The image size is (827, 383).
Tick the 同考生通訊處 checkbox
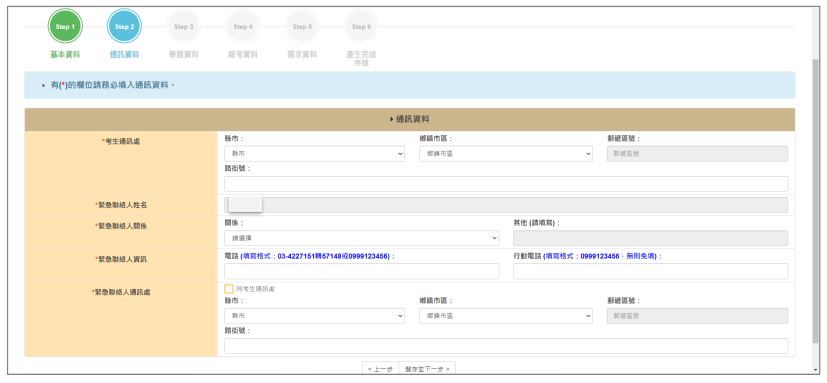[228, 289]
